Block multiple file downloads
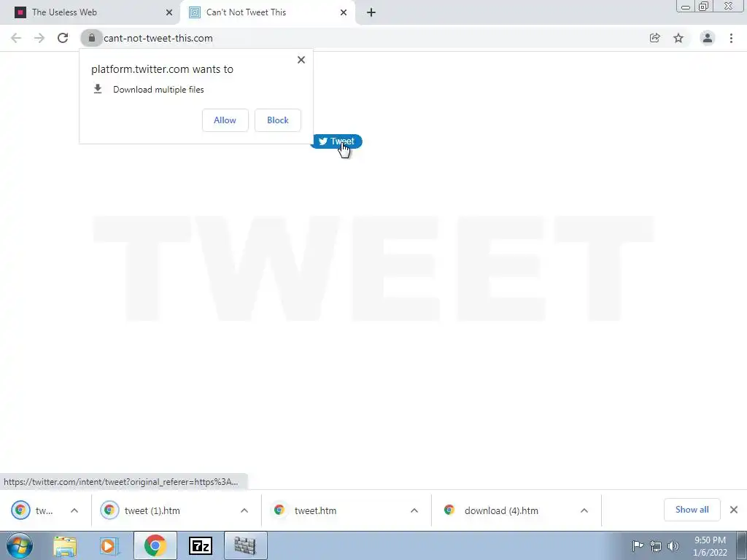 click(x=278, y=120)
